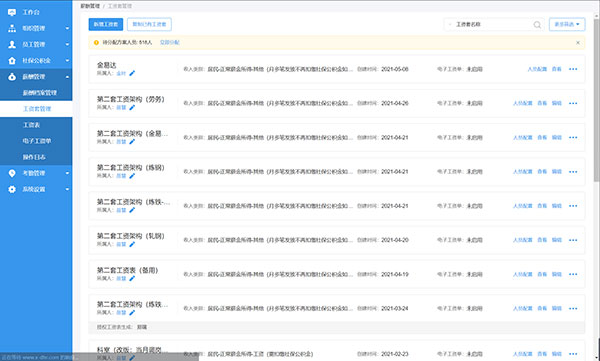600x361 pixels.
Task: Edit owner pencil icon for 炼铁 row dated 2021-03-24
Action: point(132,312)
